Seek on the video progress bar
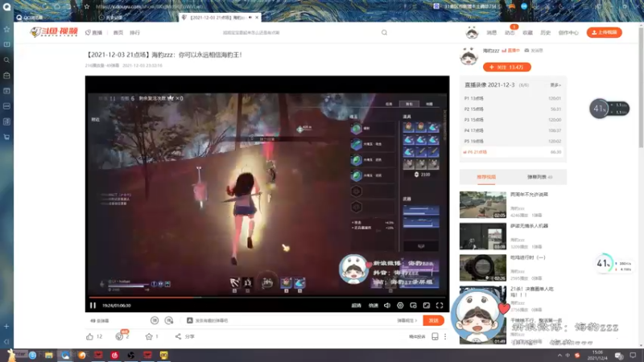 267,297
